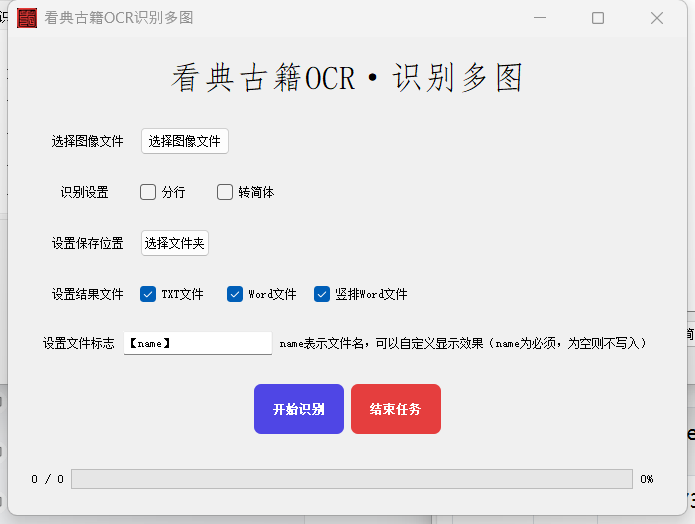695x524 pixels.
Task: Click the recognition progress bar
Action: tap(351, 479)
